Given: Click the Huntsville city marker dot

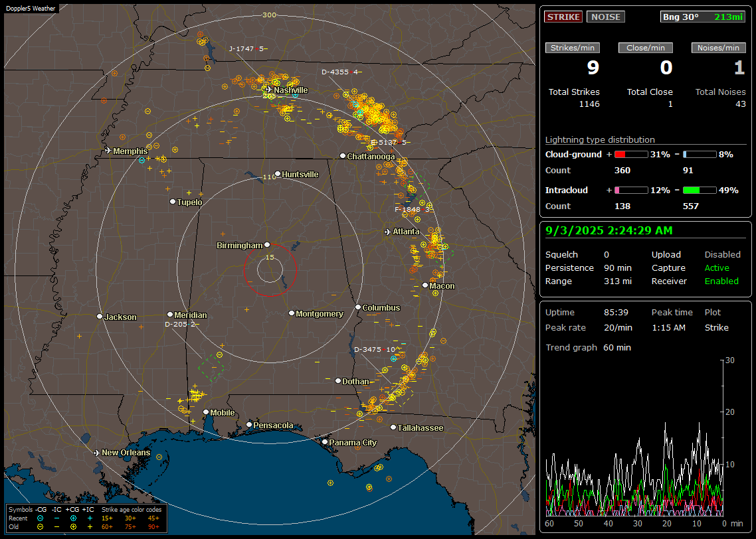Looking at the screenshot, I should tap(278, 174).
